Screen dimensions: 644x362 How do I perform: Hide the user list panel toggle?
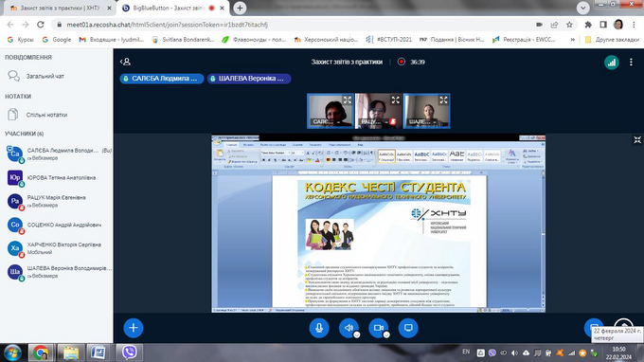(x=125, y=62)
